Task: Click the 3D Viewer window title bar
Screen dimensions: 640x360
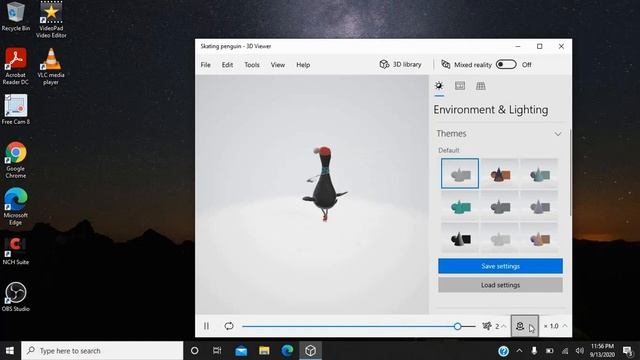Action: coord(351,46)
